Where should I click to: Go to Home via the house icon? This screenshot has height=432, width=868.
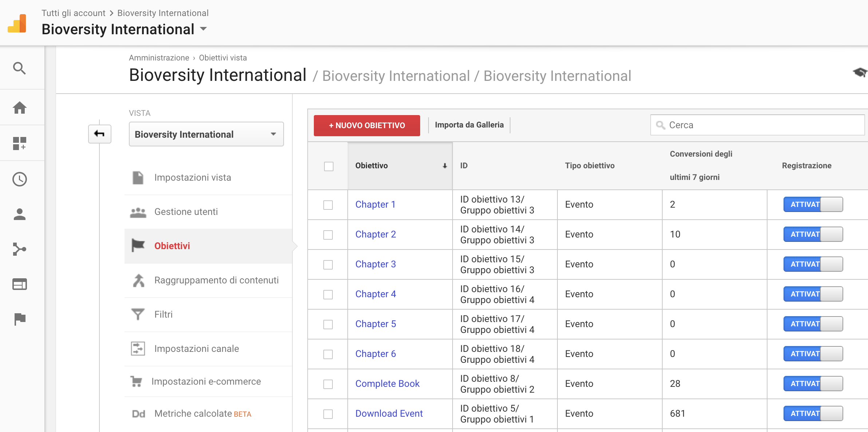pyautogui.click(x=19, y=107)
